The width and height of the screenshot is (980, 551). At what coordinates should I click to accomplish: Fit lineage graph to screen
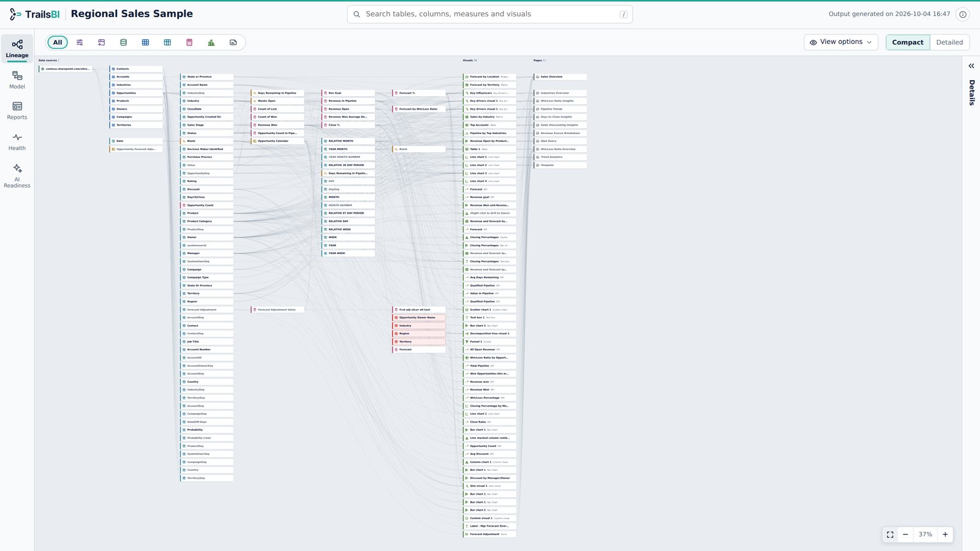tap(890, 534)
